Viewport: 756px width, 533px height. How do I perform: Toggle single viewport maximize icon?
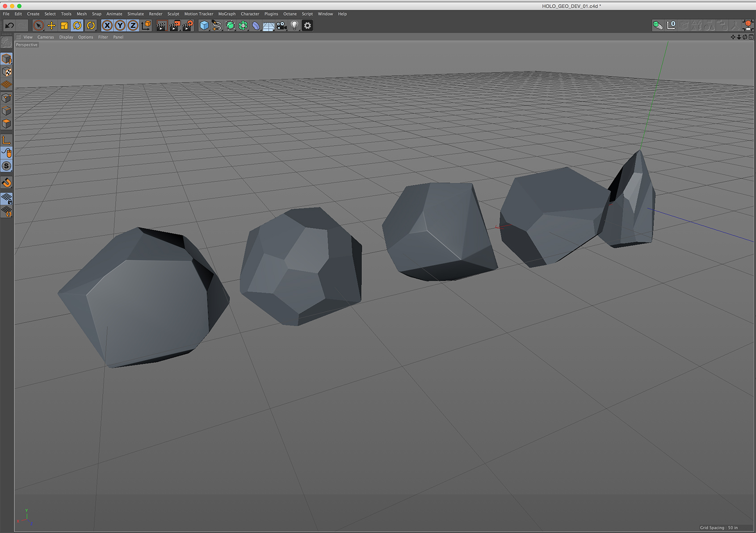coord(751,37)
